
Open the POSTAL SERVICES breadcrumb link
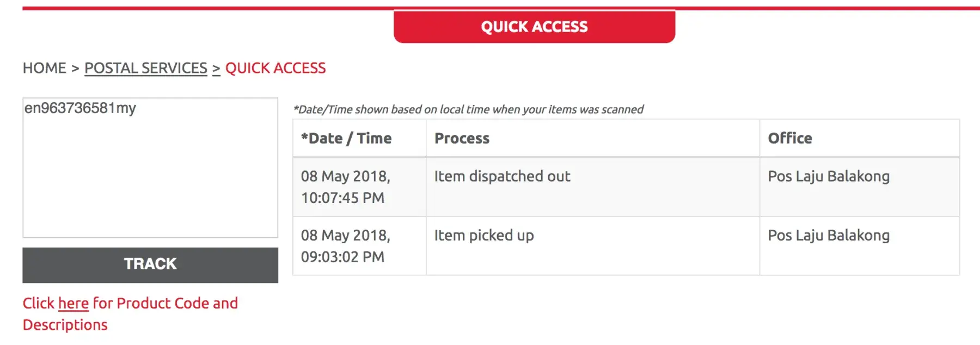point(146,68)
